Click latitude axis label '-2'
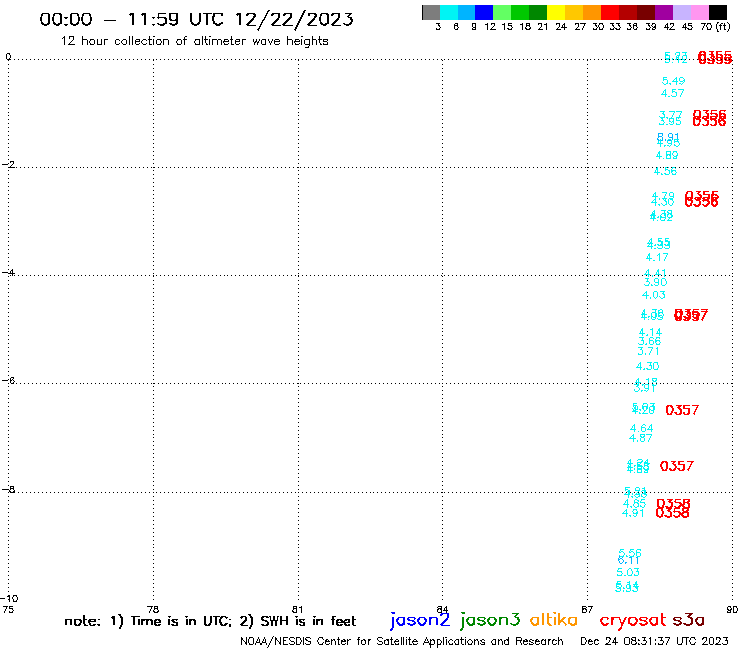 pyautogui.click(x=8, y=165)
